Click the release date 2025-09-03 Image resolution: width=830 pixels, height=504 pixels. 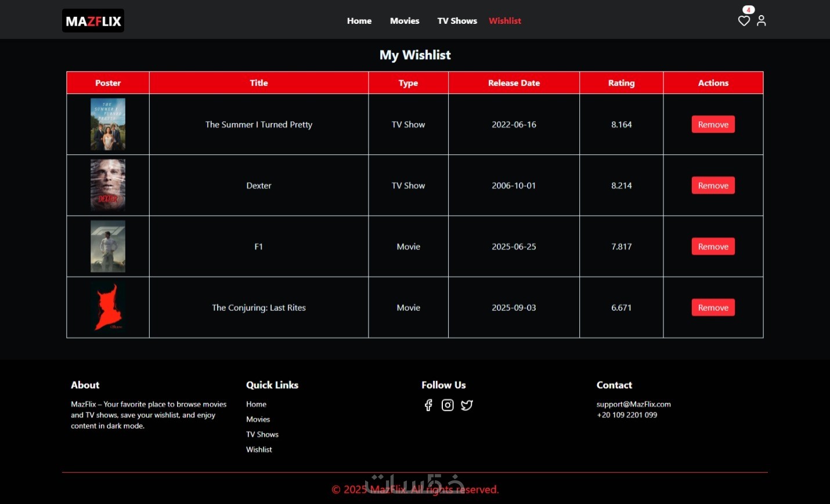coord(514,307)
